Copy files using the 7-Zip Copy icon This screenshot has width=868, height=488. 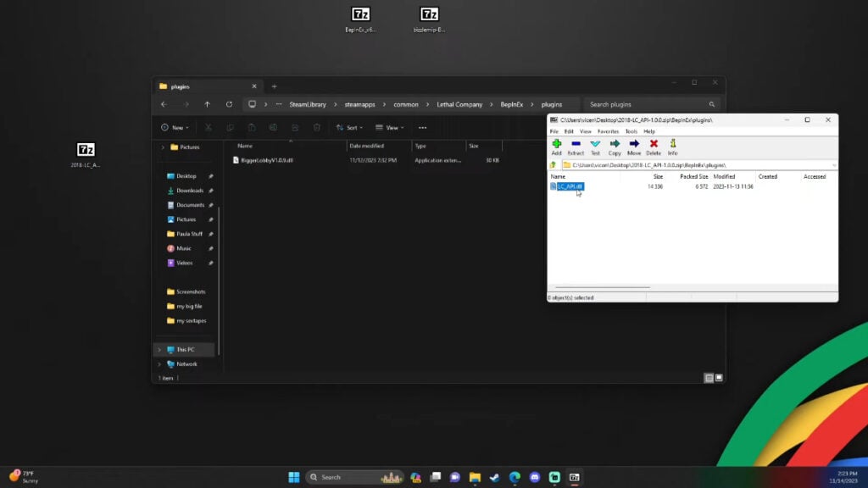(615, 145)
